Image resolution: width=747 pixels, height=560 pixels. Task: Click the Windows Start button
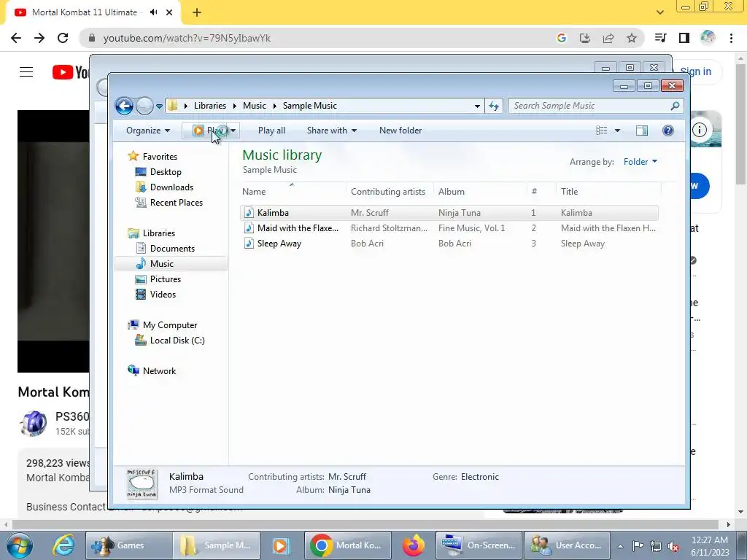20,545
